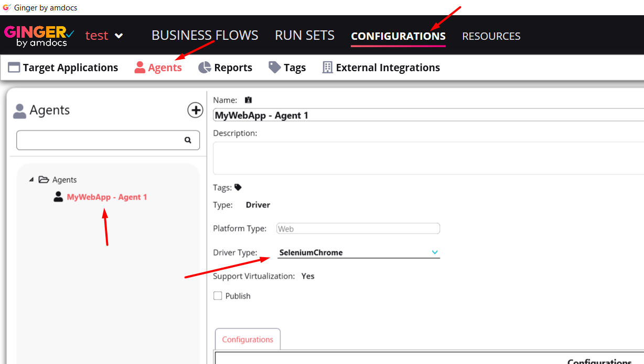Viewport: 644px width, 364px height.
Task: Collapse the Agents folder tree node
Action: tap(31, 180)
